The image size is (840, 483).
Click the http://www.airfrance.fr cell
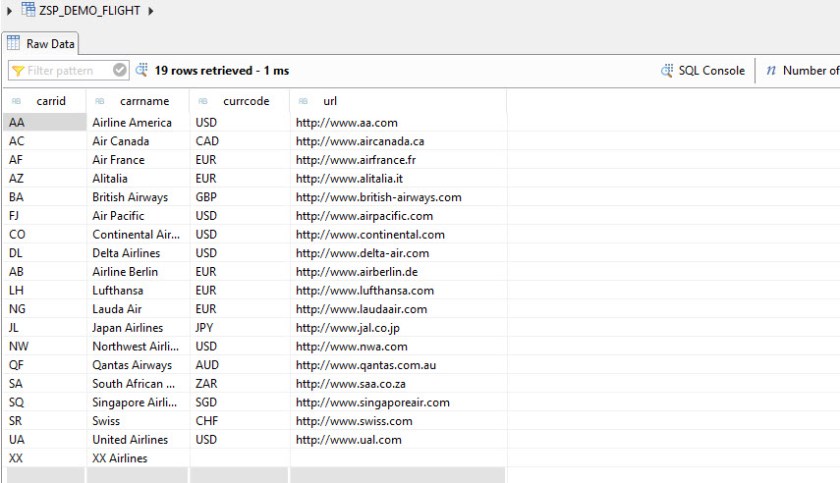click(398, 160)
